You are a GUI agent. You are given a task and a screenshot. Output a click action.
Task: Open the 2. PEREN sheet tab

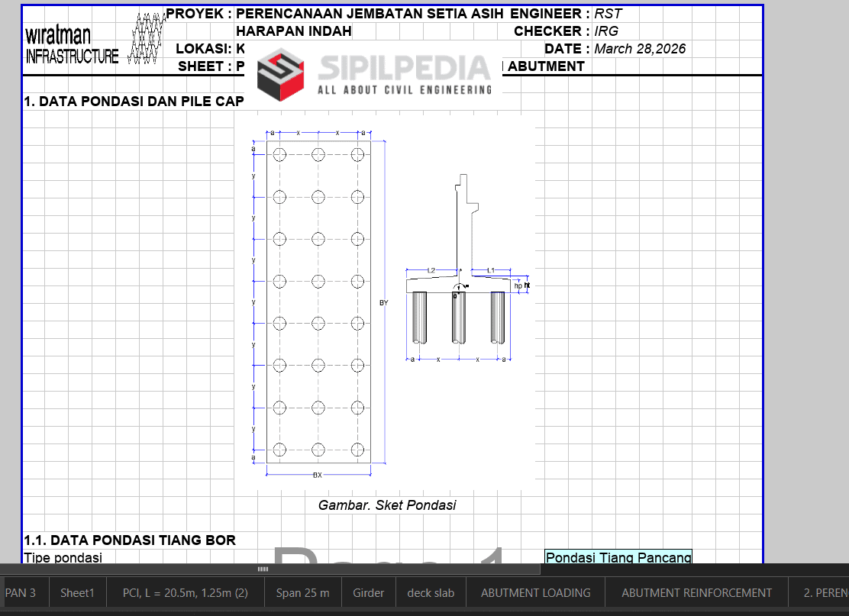click(x=825, y=592)
